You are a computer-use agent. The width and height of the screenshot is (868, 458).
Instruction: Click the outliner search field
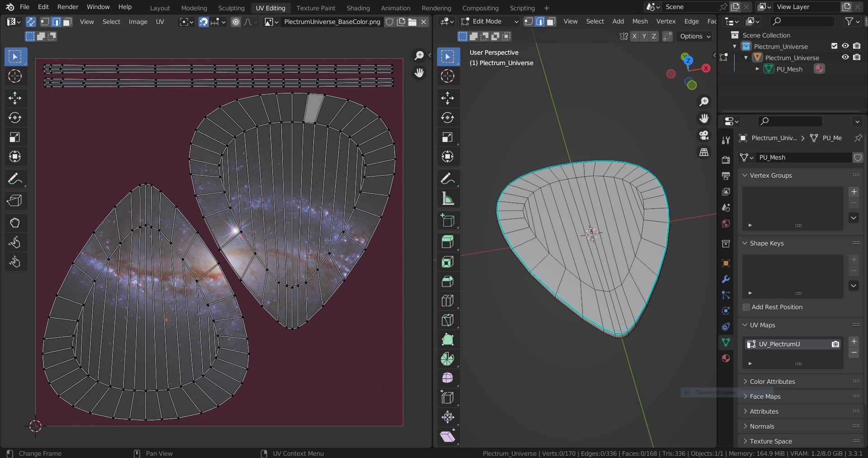pos(802,21)
